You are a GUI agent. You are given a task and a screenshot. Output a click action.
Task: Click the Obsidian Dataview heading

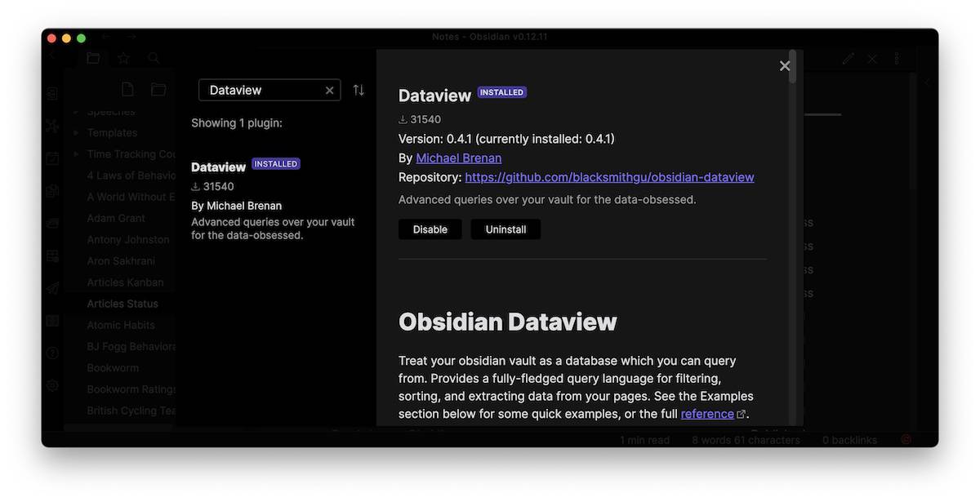tap(508, 322)
